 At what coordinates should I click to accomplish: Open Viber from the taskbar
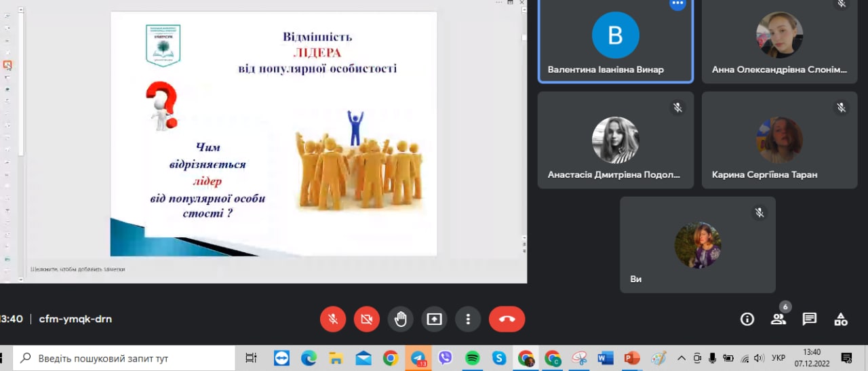446,358
